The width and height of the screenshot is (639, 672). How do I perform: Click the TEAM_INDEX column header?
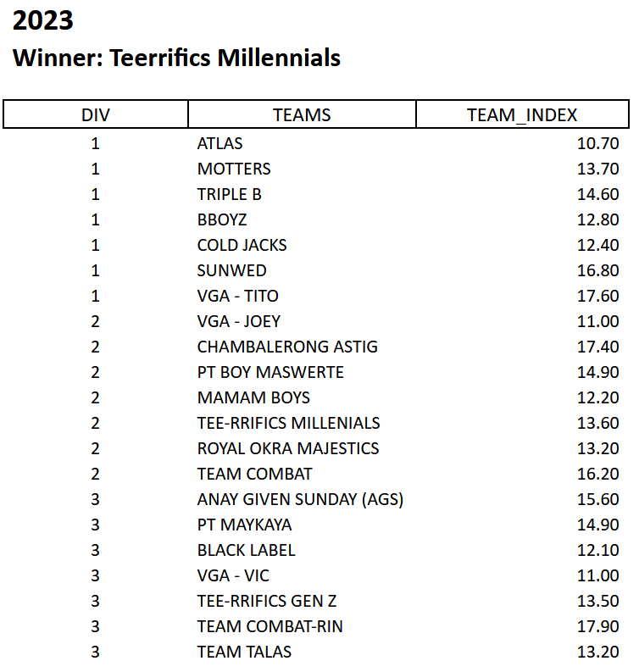522,114
